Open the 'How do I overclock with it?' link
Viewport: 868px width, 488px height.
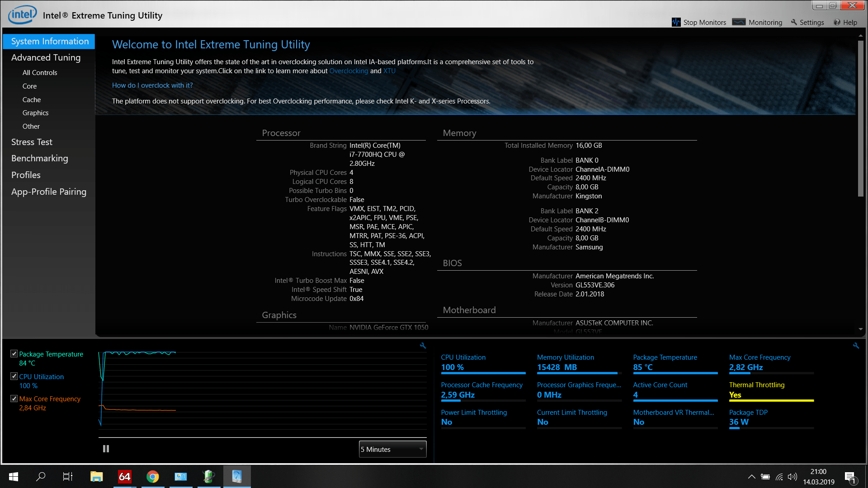tap(152, 85)
